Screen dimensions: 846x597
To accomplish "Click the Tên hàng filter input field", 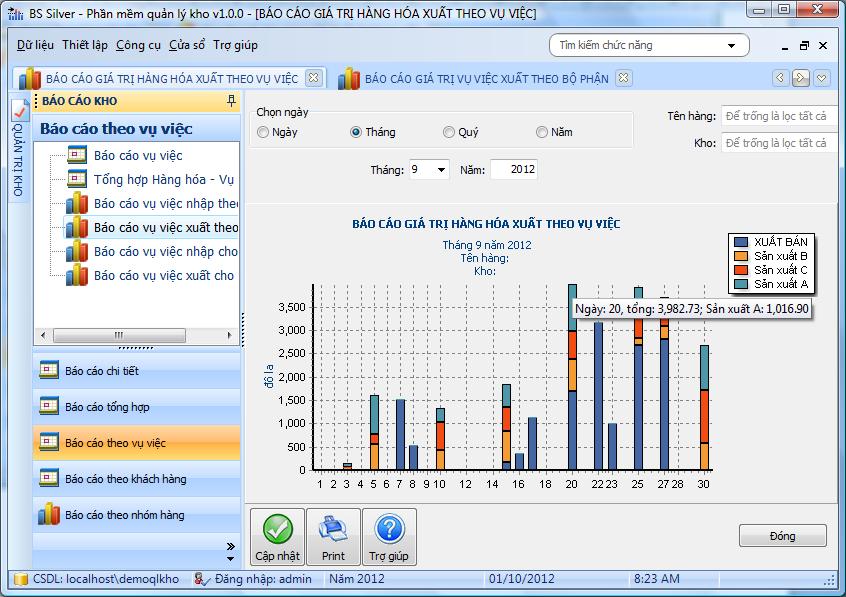I will click(778, 116).
